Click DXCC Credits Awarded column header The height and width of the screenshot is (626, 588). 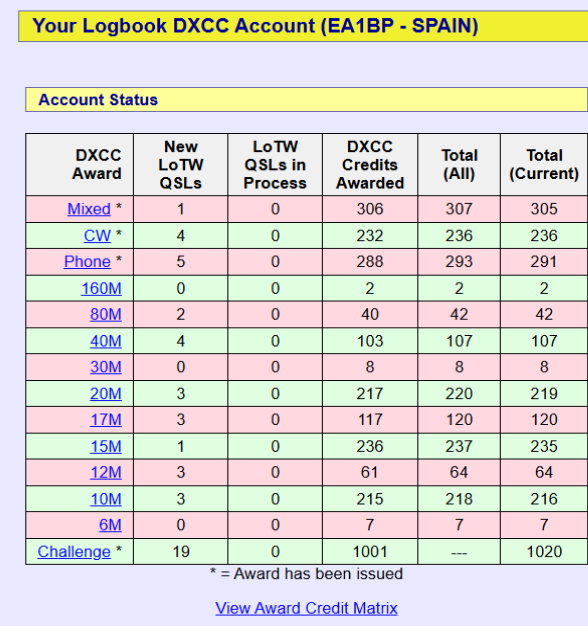370,164
